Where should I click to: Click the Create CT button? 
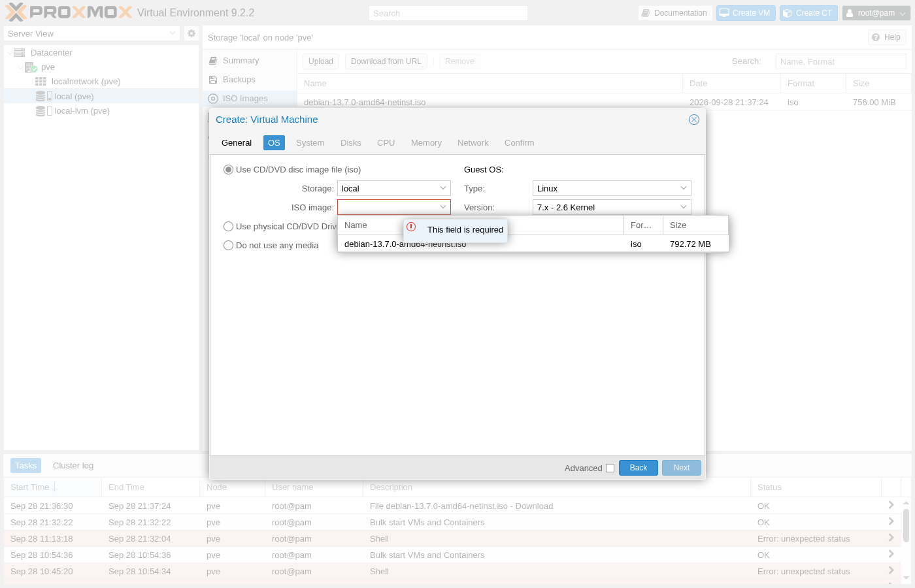point(808,13)
